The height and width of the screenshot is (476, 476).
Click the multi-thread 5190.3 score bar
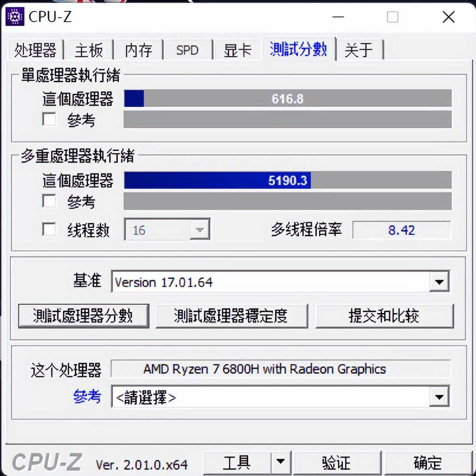point(288,180)
